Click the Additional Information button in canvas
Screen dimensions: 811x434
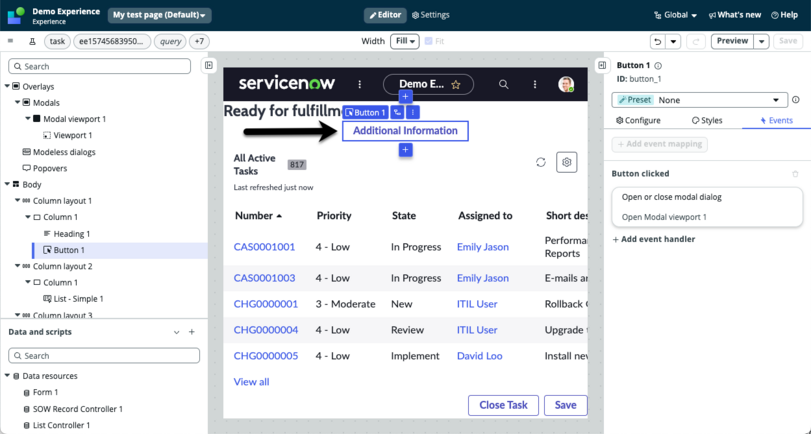(406, 131)
